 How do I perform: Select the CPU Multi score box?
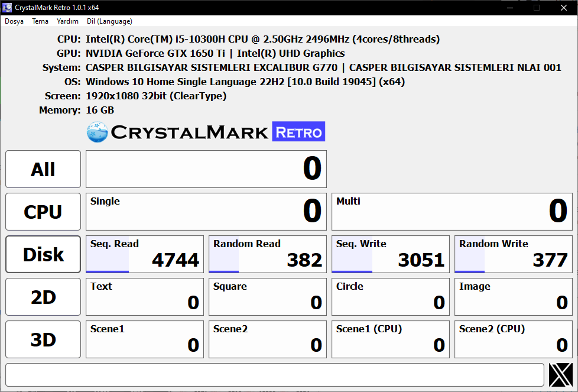click(452, 212)
